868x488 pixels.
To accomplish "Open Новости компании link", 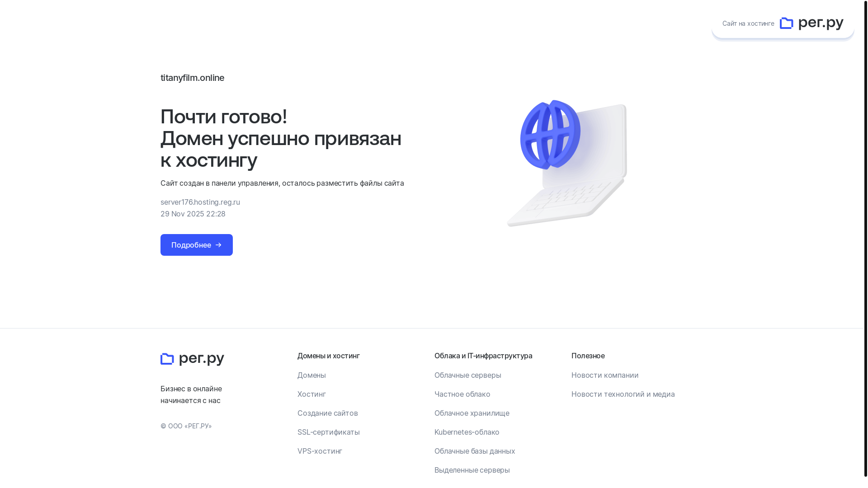I will click(604, 375).
